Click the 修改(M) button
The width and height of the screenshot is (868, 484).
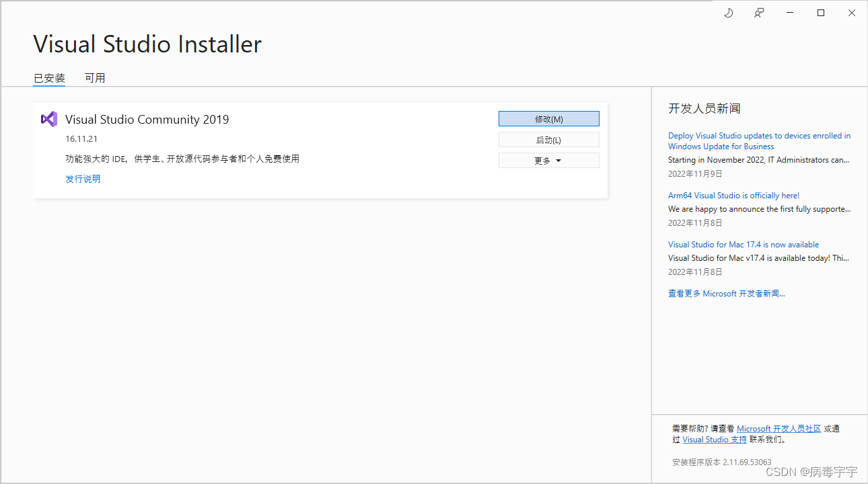(548, 119)
